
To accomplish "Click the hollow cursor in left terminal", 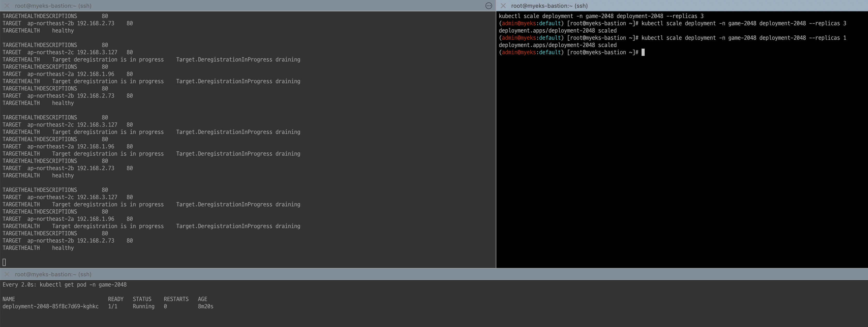I will 4,262.
